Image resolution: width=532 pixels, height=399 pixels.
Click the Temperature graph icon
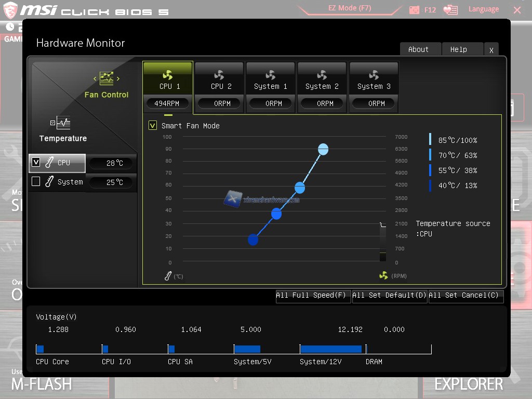tap(63, 123)
